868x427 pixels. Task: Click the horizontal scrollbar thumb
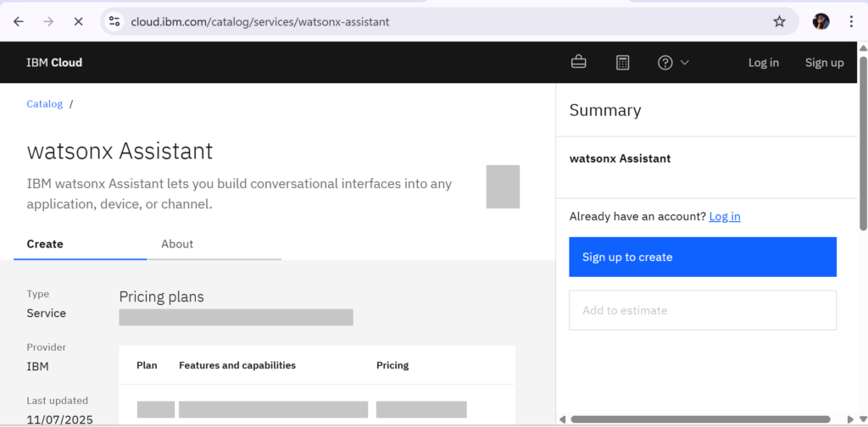click(700, 419)
